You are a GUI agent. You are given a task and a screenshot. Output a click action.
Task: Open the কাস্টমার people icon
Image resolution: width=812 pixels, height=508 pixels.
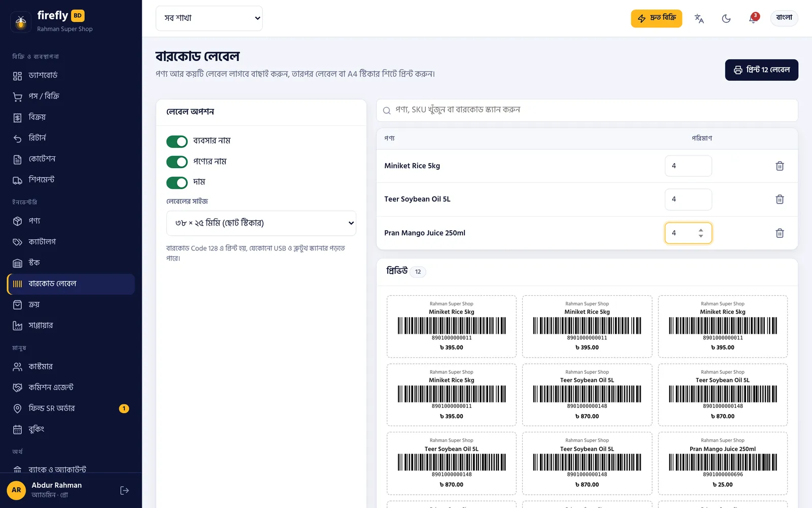tap(17, 367)
